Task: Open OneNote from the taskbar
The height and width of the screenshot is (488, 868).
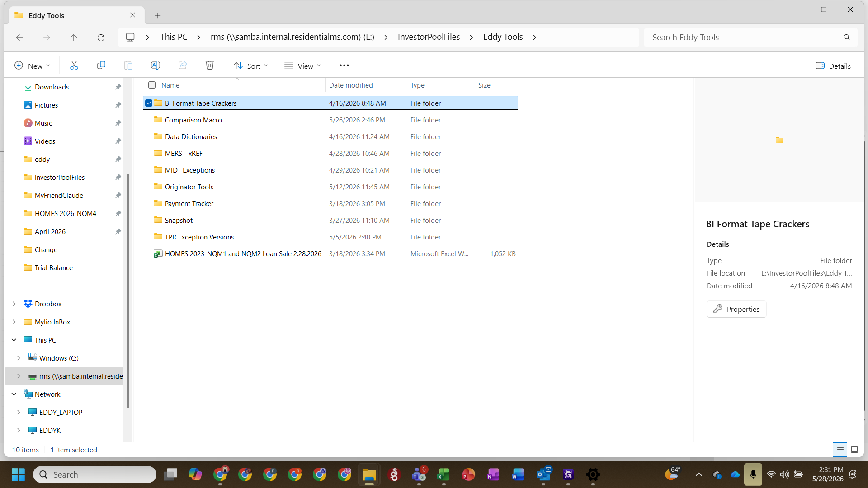Action: pos(493,474)
